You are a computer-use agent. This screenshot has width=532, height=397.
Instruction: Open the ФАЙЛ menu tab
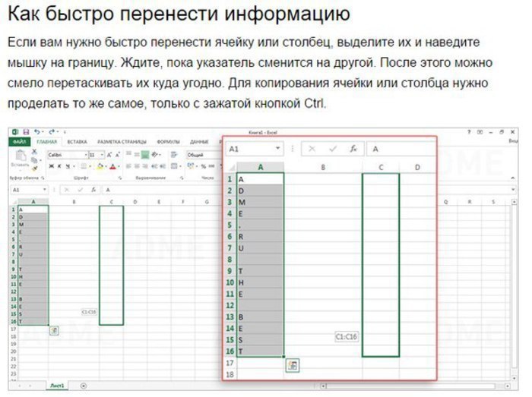point(20,142)
